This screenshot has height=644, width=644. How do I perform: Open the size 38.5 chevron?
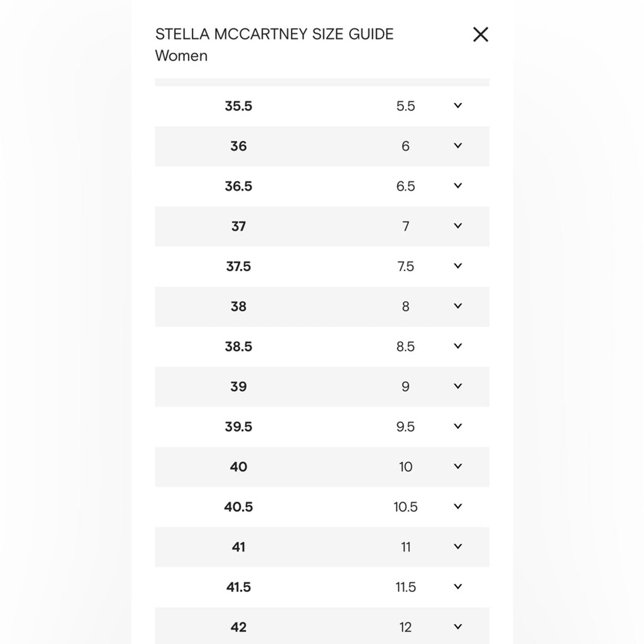click(458, 346)
